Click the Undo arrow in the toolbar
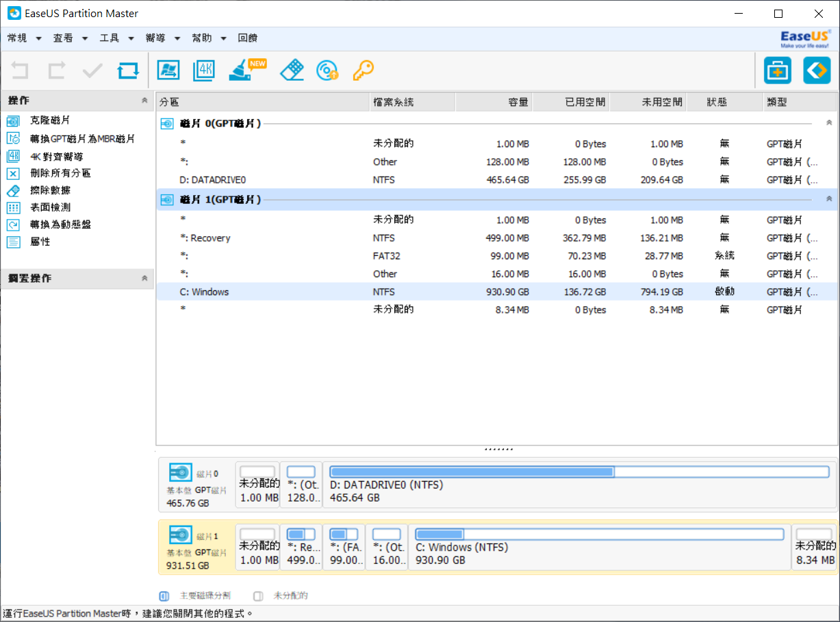 [20, 70]
